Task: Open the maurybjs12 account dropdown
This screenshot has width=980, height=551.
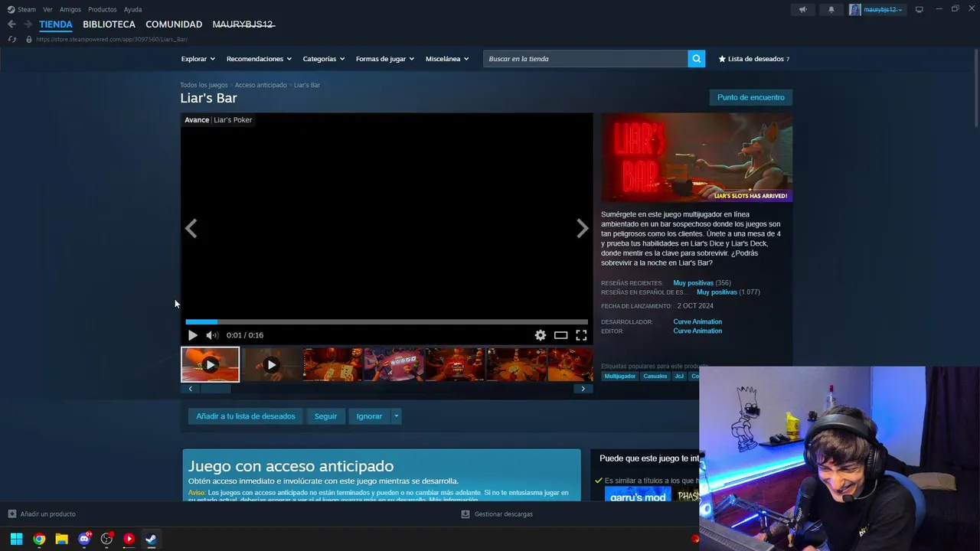Action: click(x=884, y=9)
